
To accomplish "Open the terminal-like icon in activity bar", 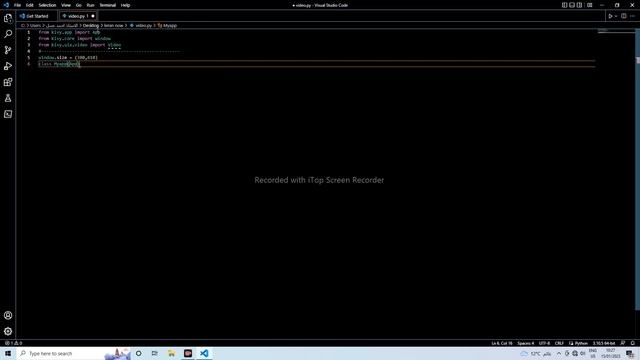I will 8,114.
